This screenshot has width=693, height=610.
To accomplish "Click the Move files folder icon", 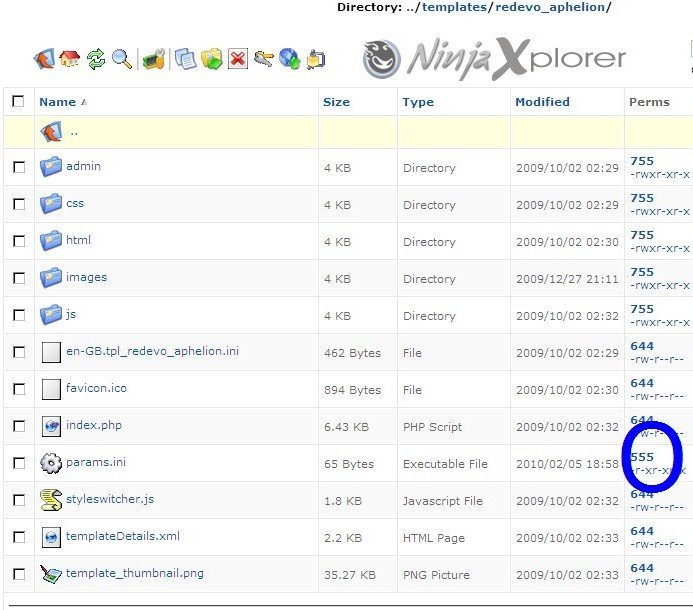I will pos(212,59).
